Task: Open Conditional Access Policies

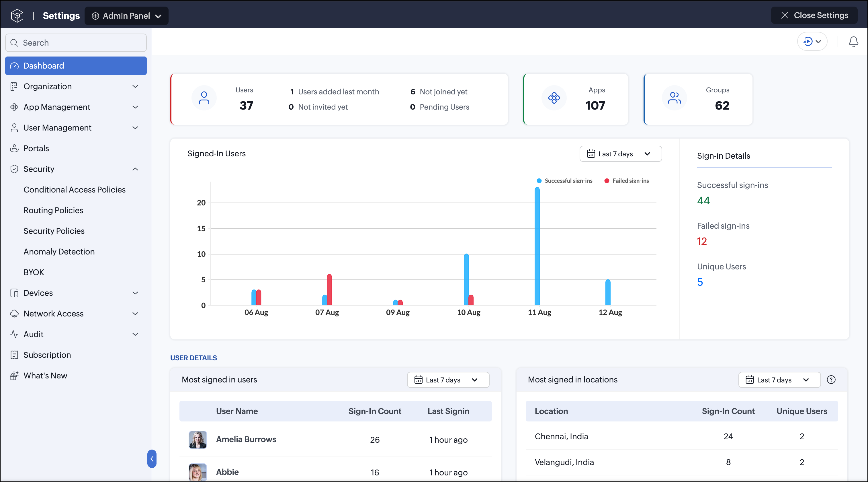Action: coord(75,190)
